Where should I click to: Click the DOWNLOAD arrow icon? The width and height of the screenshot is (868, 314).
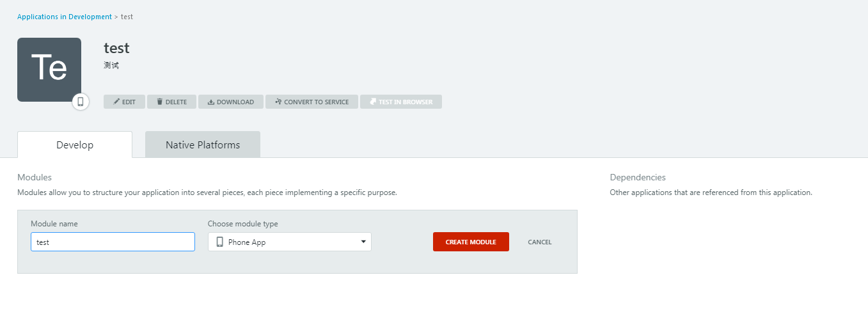pyautogui.click(x=210, y=102)
